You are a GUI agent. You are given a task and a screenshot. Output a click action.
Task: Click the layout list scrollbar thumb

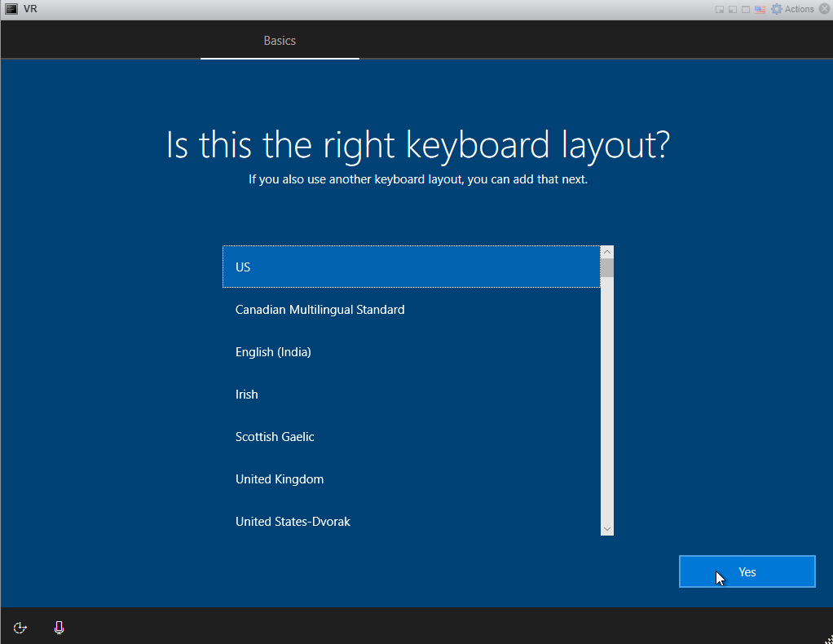pyautogui.click(x=607, y=268)
